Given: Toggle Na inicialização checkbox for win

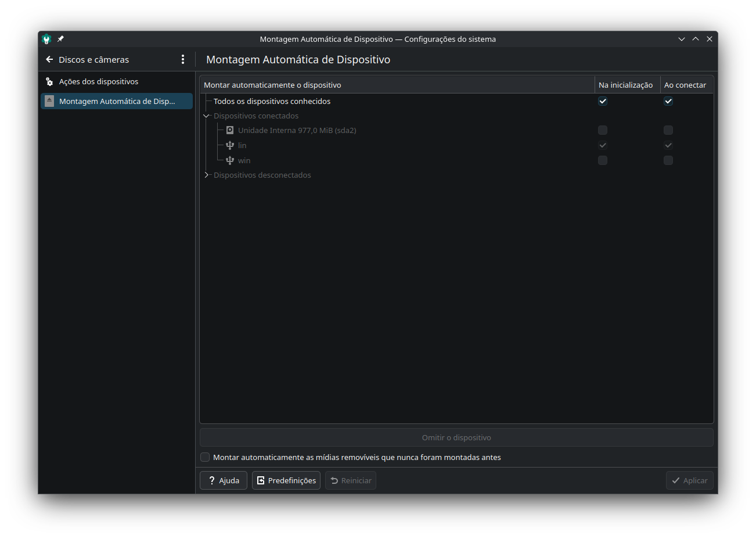Looking at the screenshot, I should pos(603,160).
